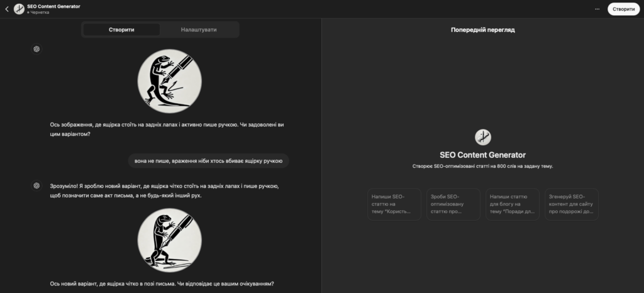The height and width of the screenshot is (293, 644).
Task: Click the user message 'вона не пише' bubble
Action: tap(208, 161)
